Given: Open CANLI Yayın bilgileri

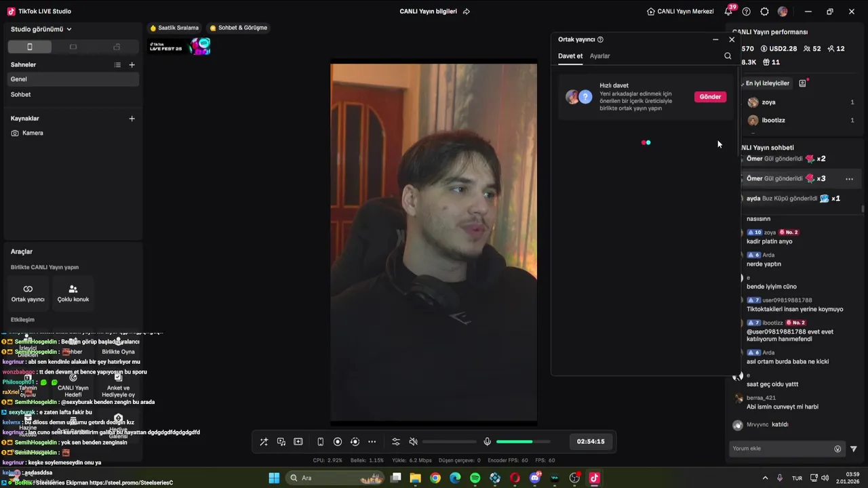Looking at the screenshot, I should click(428, 12).
